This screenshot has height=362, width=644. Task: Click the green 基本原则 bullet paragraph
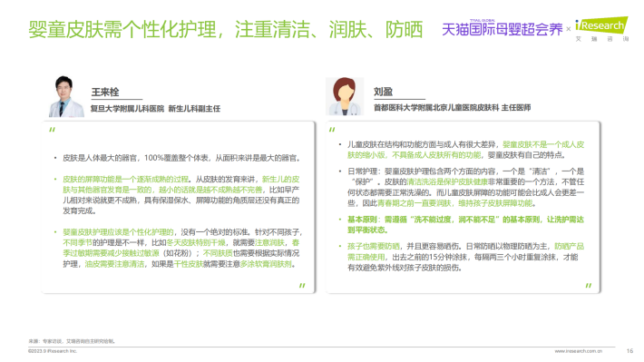[x=465, y=225]
